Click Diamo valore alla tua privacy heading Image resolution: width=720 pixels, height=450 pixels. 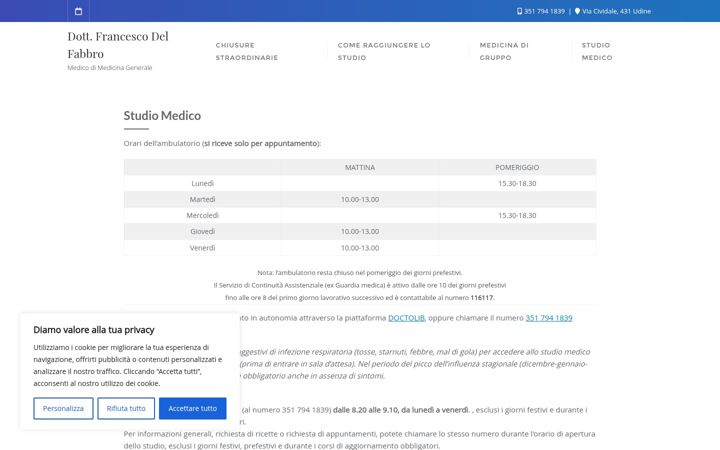click(x=94, y=330)
